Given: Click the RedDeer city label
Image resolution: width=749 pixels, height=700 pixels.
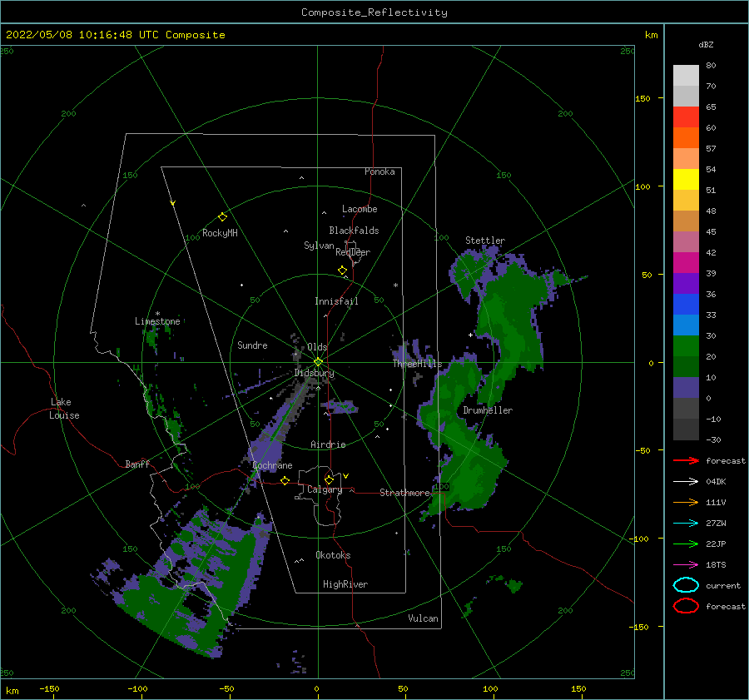Looking at the screenshot, I should click(x=353, y=252).
